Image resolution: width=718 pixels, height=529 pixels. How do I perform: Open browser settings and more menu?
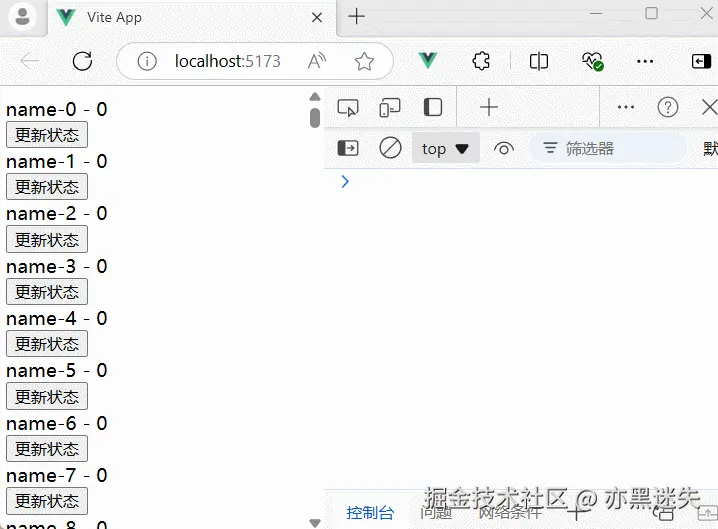(645, 61)
